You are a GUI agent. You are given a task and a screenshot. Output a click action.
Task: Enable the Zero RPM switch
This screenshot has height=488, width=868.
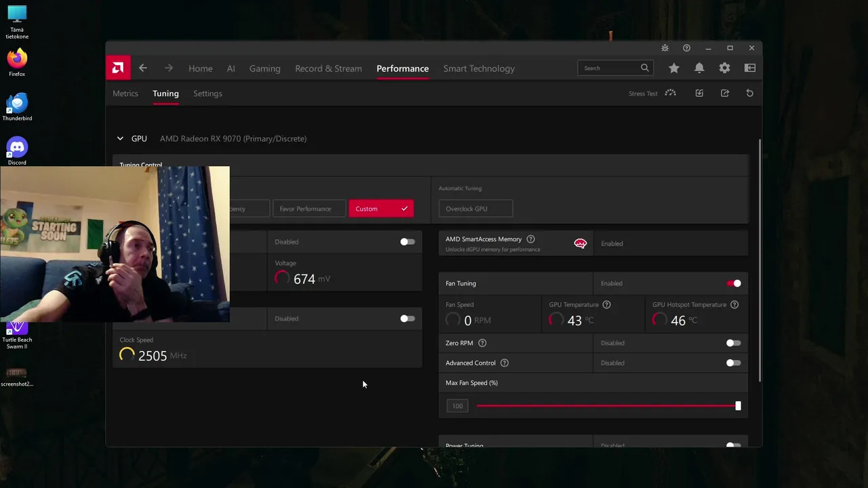click(733, 343)
